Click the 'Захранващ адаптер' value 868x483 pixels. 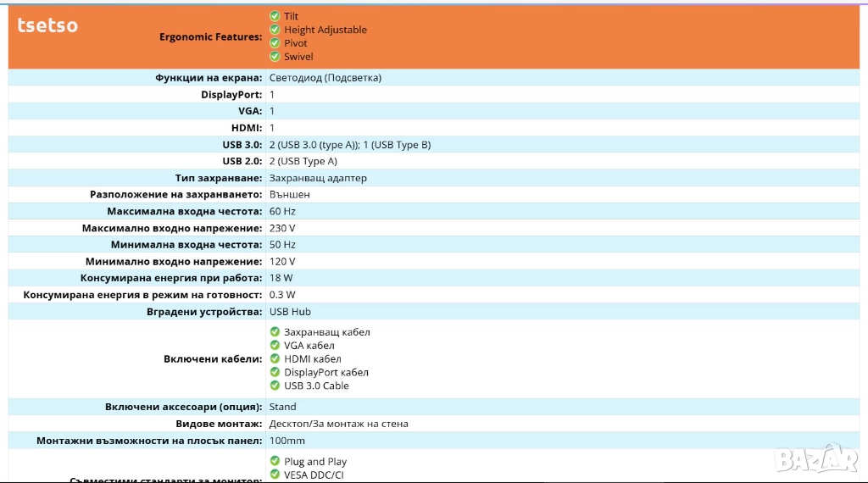318,179
